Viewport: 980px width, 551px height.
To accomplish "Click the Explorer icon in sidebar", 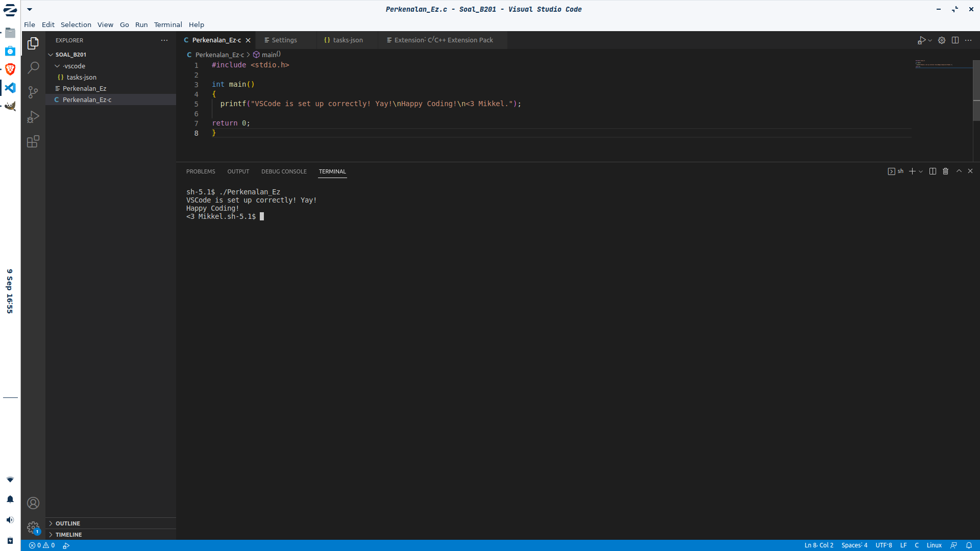I will 33,41.
